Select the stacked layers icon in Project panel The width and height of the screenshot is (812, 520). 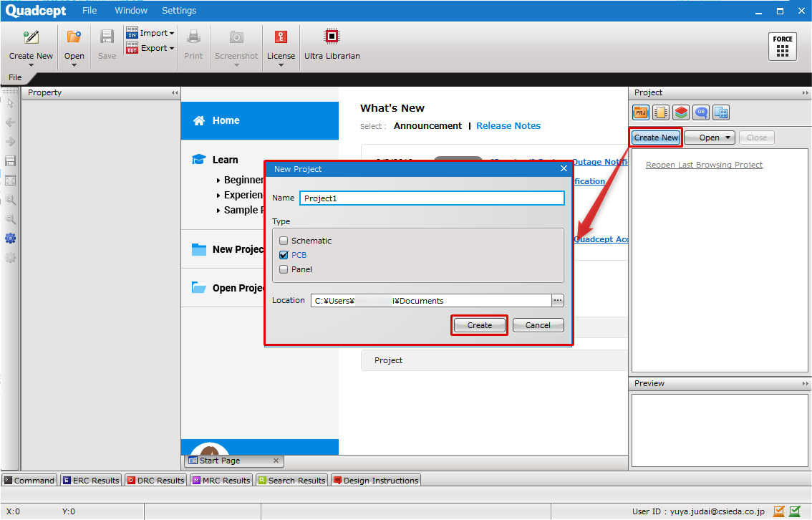[x=681, y=112]
